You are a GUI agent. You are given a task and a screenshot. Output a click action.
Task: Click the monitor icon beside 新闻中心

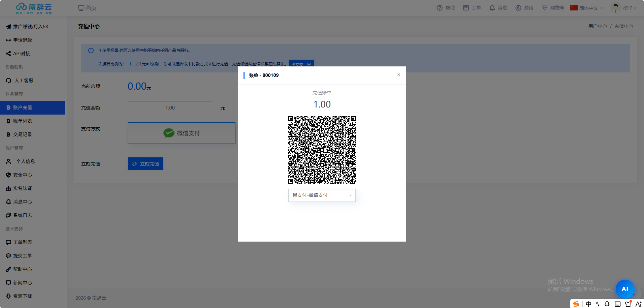pos(8,283)
